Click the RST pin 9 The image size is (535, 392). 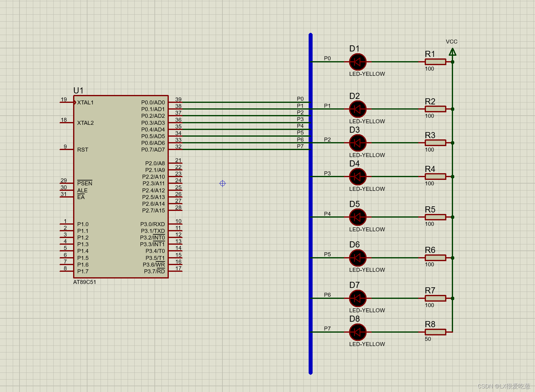[x=66, y=149]
